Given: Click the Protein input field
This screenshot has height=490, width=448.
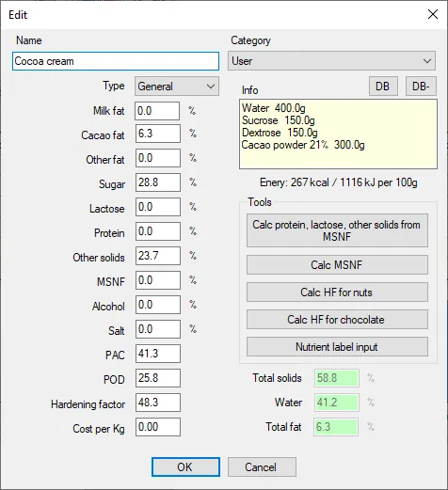Looking at the screenshot, I should coord(157,231).
